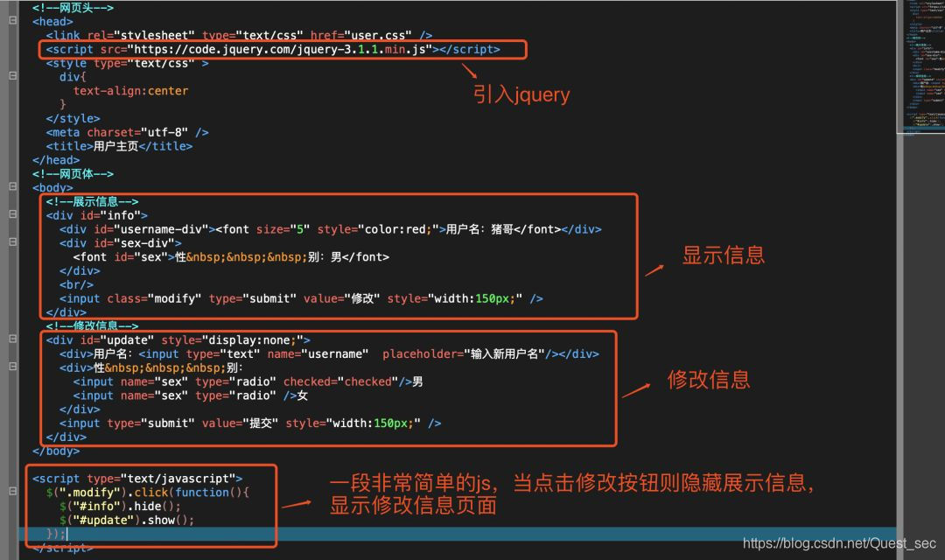Viewport: 945px width, 560px height.
Task: Click the <script type="text/javascript"> line
Action: click(x=137, y=479)
